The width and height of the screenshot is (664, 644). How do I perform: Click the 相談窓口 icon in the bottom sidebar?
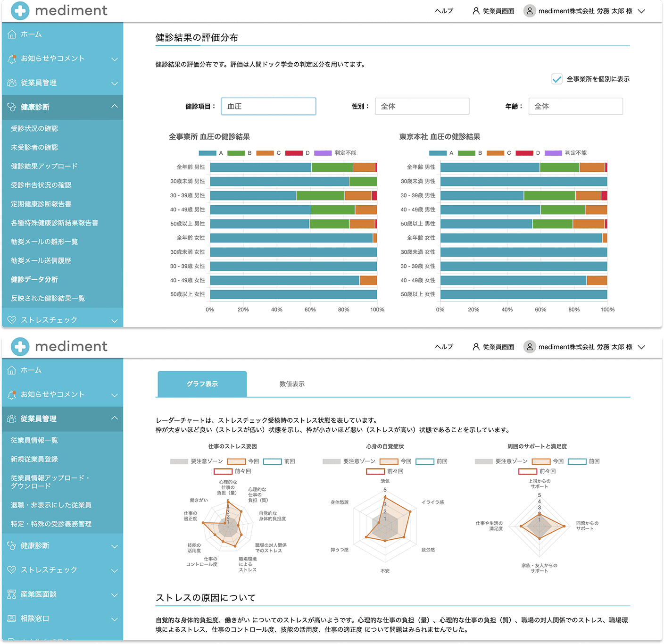12,619
